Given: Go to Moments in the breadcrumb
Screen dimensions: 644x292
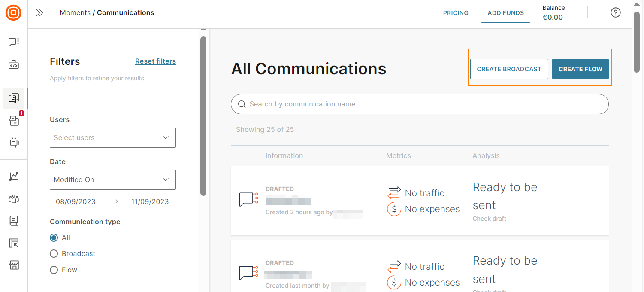Looking at the screenshot, I should [75, 13].
